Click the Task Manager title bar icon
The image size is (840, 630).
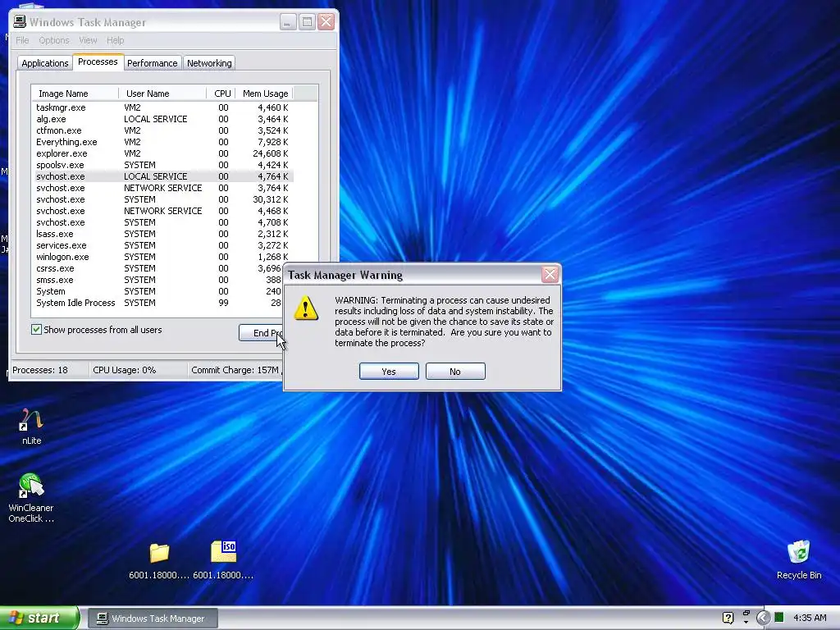tap(20, 21)
